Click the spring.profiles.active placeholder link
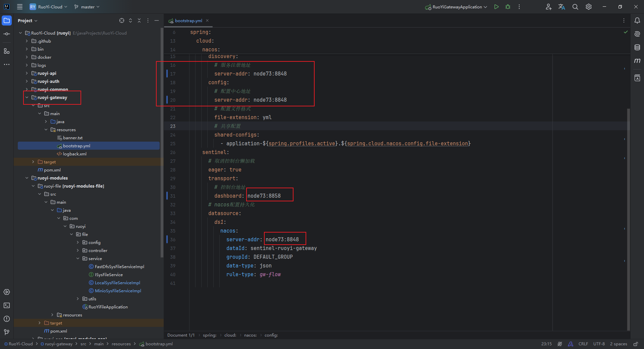The height and width of the screenshot is (349, 644). [x=302, y=143]
